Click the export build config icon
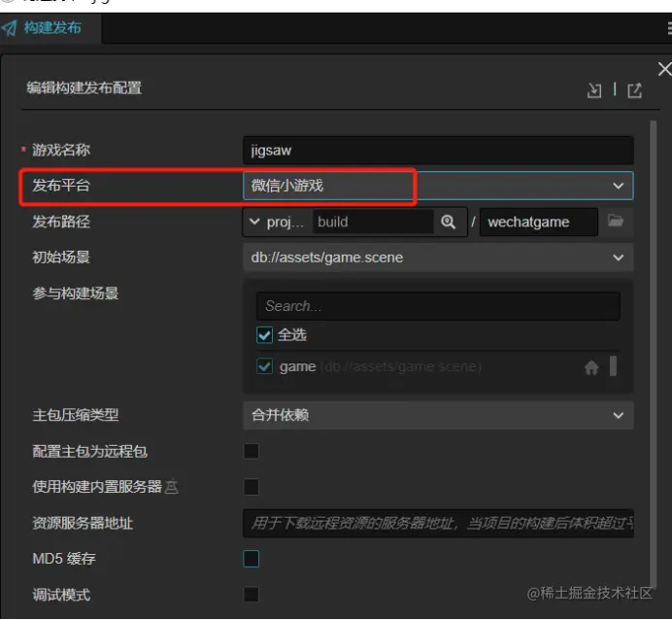672x620 pixels. [635, 90]
